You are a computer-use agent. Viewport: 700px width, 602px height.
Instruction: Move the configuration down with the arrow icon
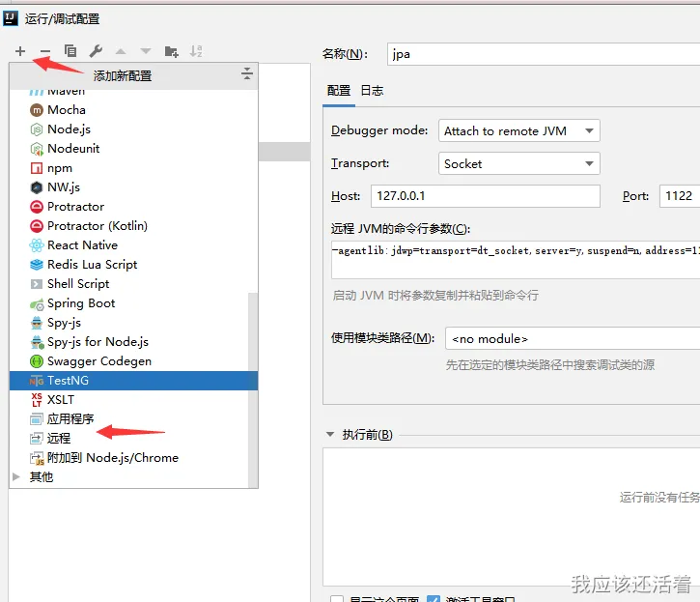point(146,51)
